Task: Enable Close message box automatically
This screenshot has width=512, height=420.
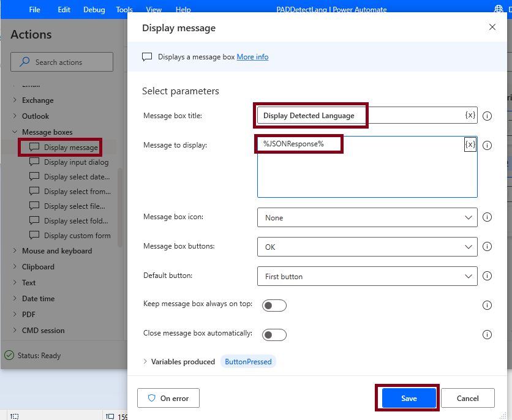Action: pos(274,335)
